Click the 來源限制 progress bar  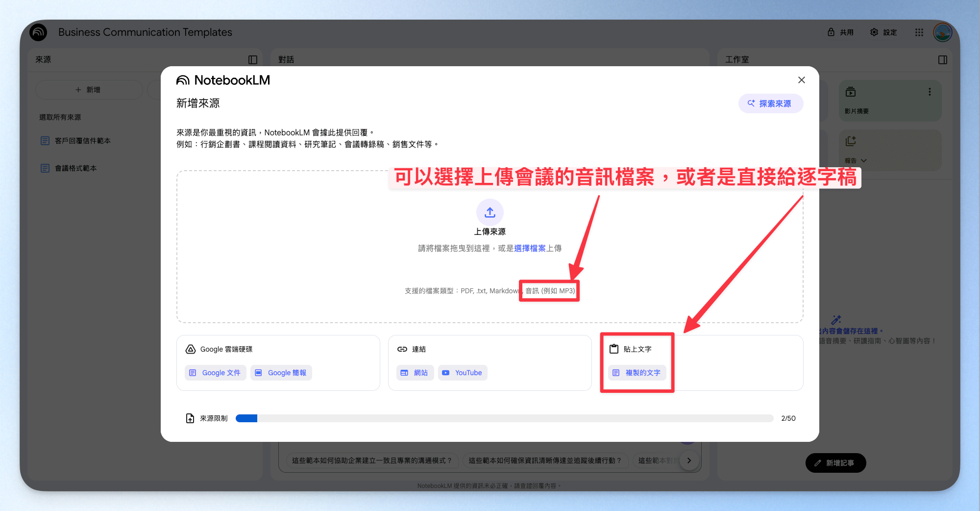[504, 418]
